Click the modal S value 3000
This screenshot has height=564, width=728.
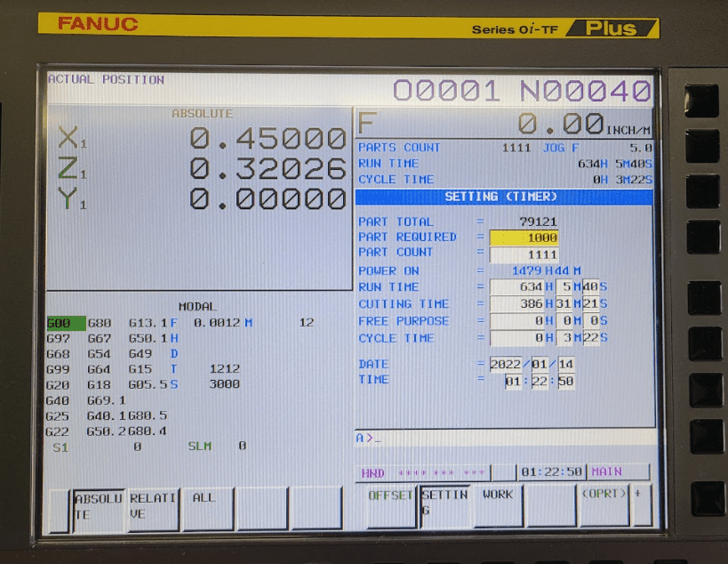(x=225, y=384)
